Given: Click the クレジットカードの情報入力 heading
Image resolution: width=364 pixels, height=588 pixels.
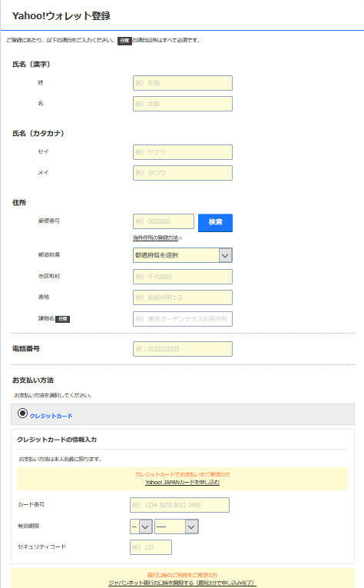Looking at the screenshot, I should coord(57,440).
